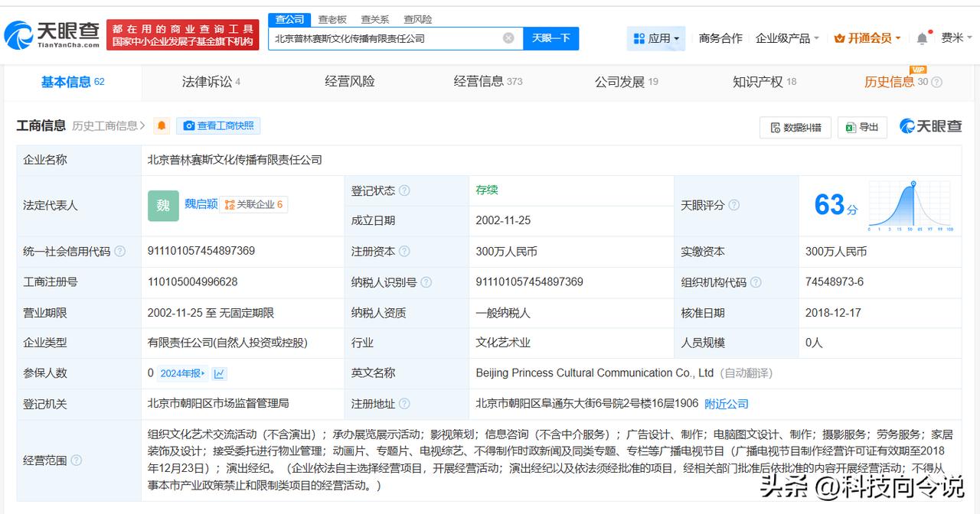Click the approval date 2018-12-17
This screenshot has height=514, width=980.
pos(833,313)
